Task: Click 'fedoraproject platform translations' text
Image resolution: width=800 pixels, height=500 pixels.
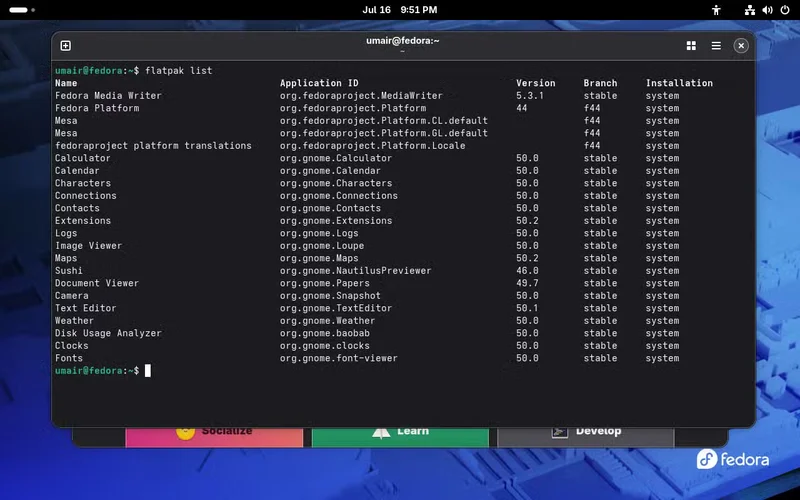Action: click(x=153, y=145)
